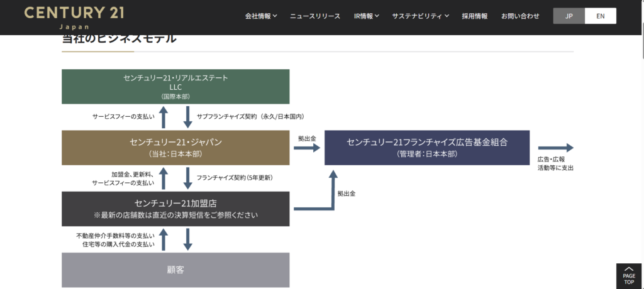Switch language to JP
This screenshot has width=644, height=289.
point(569,16)
